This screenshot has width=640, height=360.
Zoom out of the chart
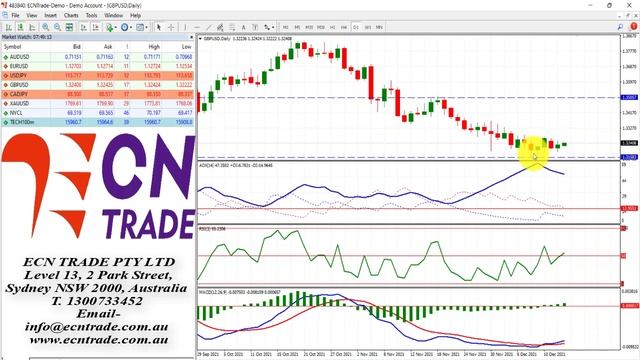(x=58, y=27)
